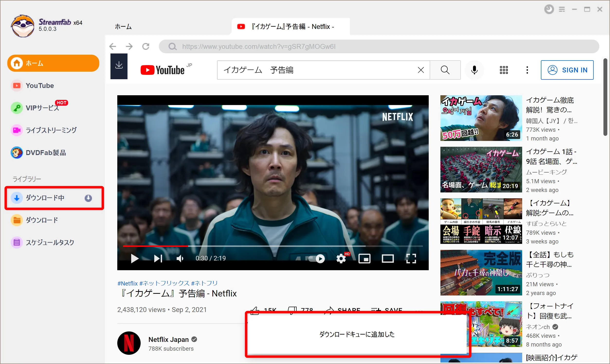The width and height of the screenshot is (610, 364).
Task: Open DVDFab製品 sidebar entry
Action: [38, 153]
